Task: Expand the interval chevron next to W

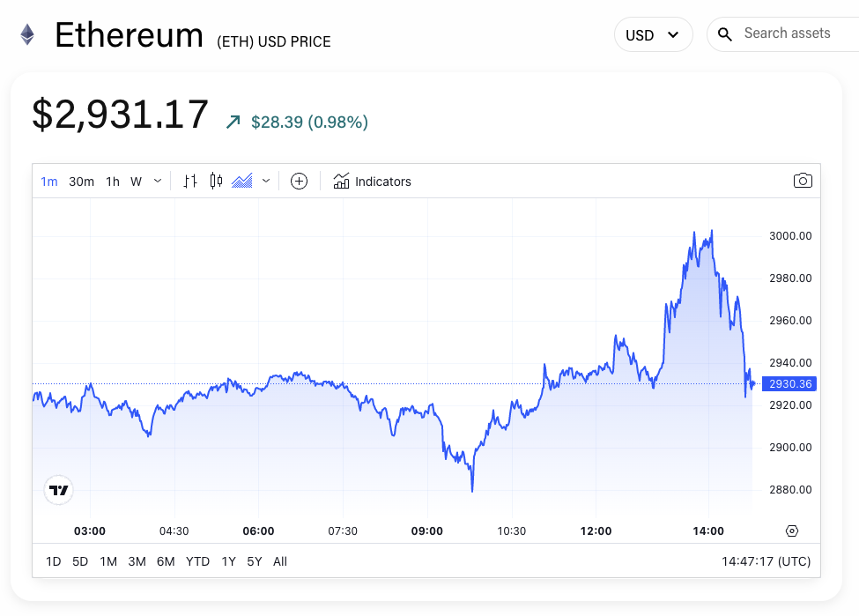Action: point(157,181)
